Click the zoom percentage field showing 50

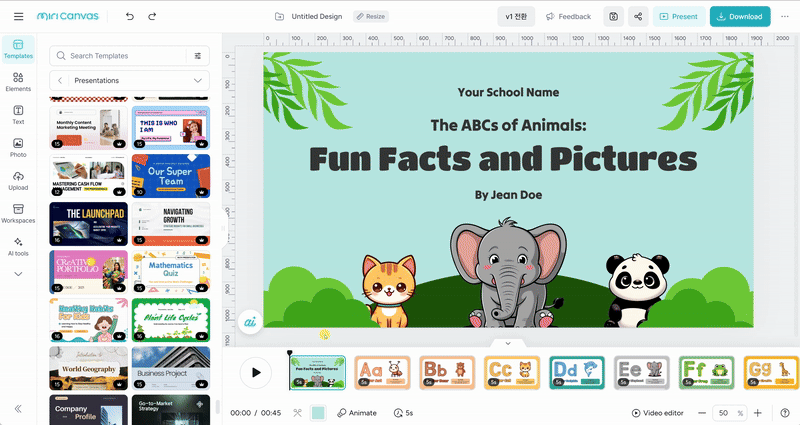pos(730,413)
